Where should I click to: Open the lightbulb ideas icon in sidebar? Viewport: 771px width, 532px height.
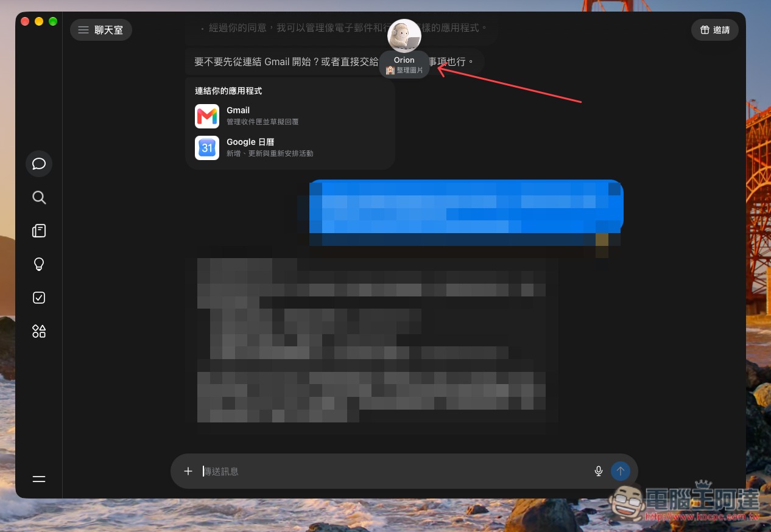pyautogui.click(x=39, y=264)
